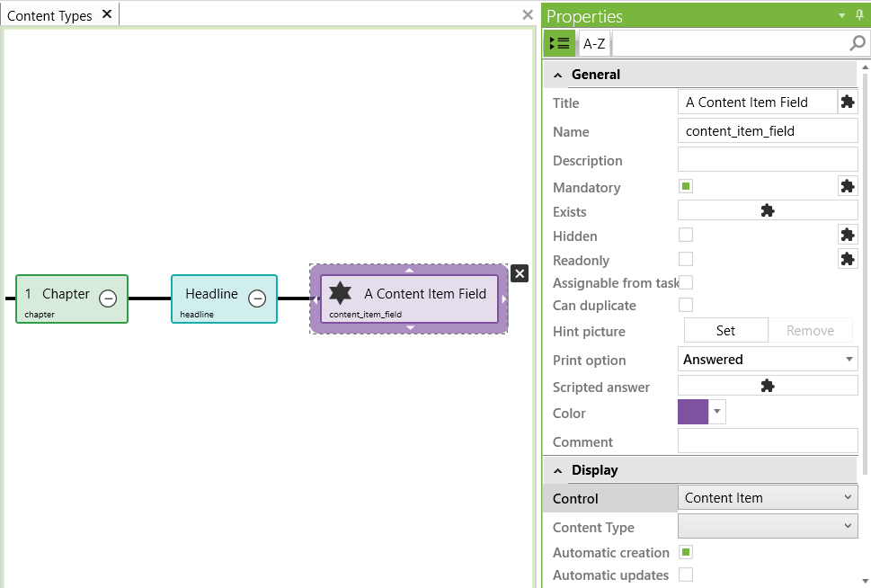Click in the Properties search box
Image resolution: width=871 pixels, height=588 pixels.
coord(731,43)
